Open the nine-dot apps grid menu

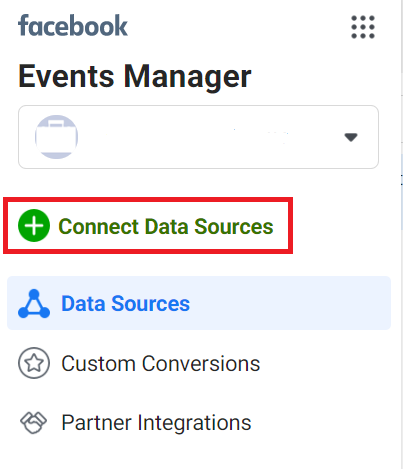[x=363, y=27]
